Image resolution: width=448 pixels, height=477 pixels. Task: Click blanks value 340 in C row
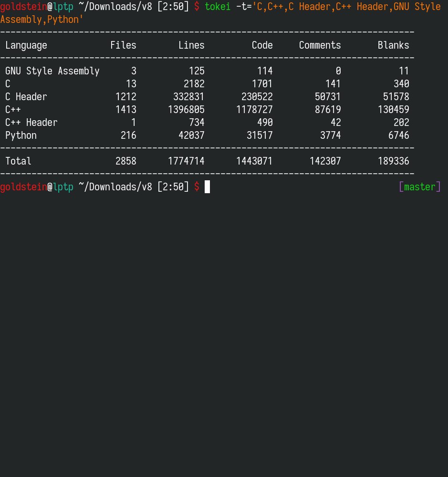tap(401, 83)
